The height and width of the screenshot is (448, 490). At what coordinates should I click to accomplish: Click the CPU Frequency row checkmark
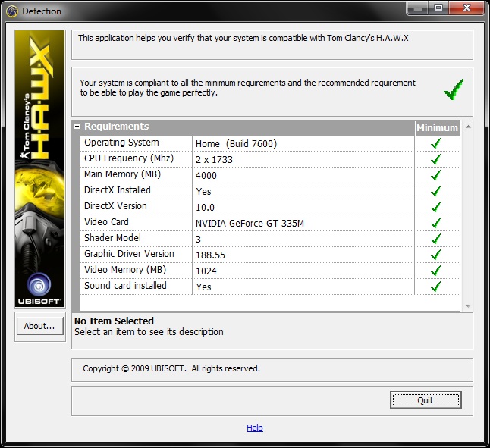435,159
